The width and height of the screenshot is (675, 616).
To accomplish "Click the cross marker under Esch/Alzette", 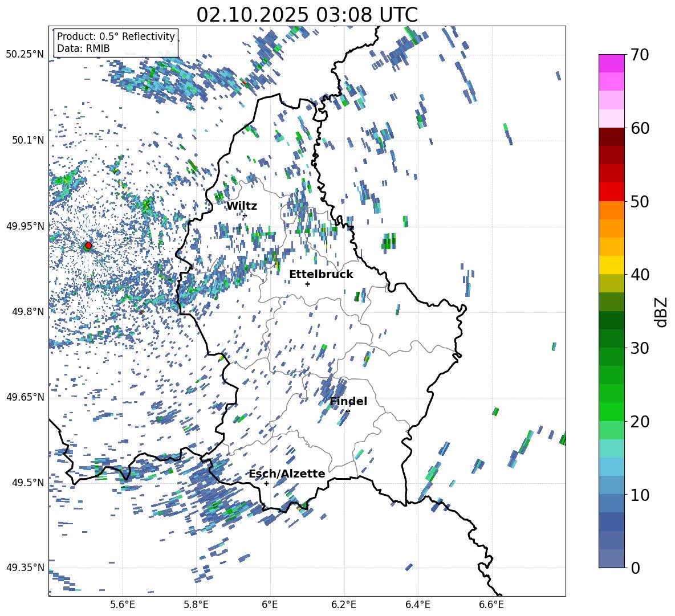I will (266, 483).
